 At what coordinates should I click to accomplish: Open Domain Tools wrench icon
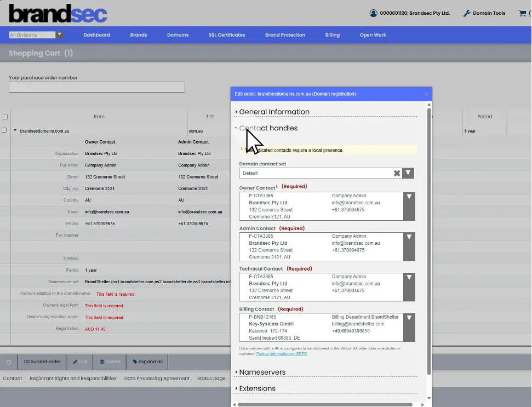pos(467,13)
